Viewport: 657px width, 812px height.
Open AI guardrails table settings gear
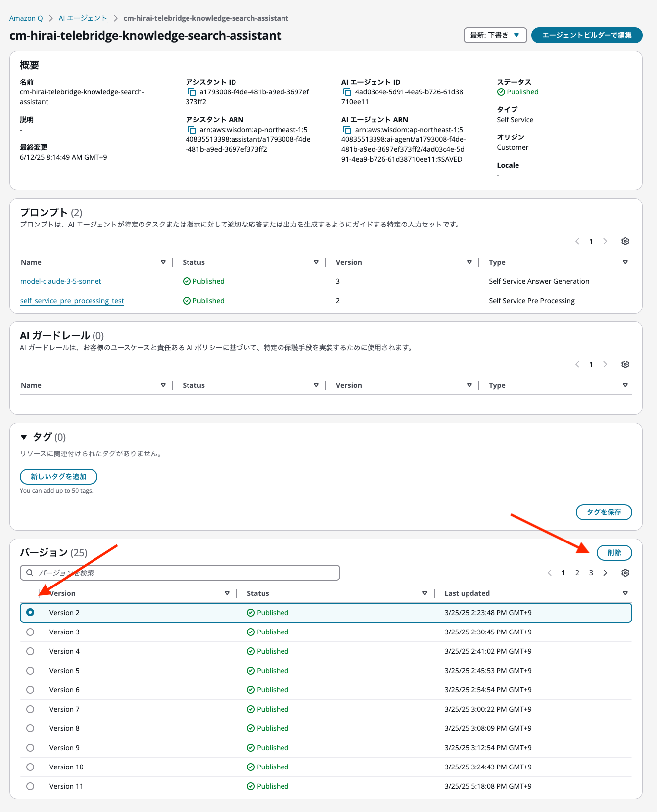(625, 364)
